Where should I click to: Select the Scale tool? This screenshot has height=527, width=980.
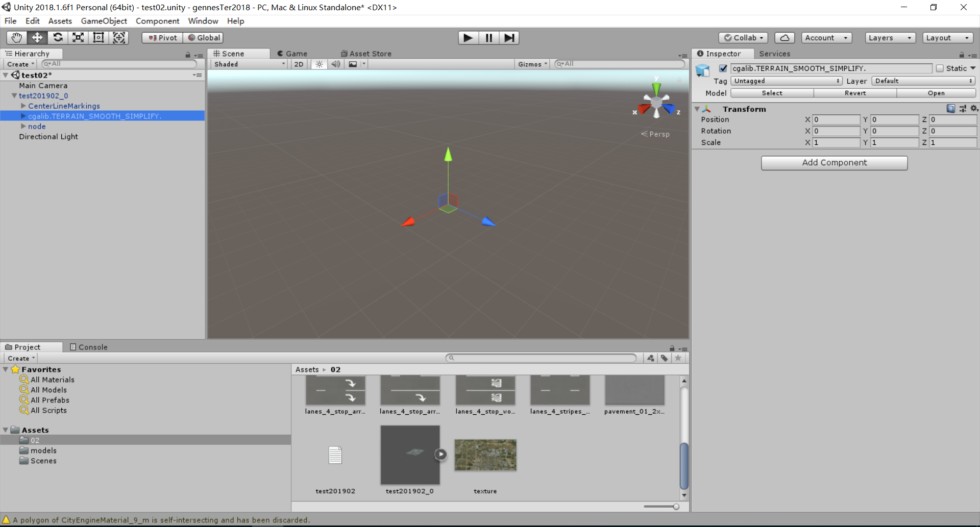tap(78, 38)
